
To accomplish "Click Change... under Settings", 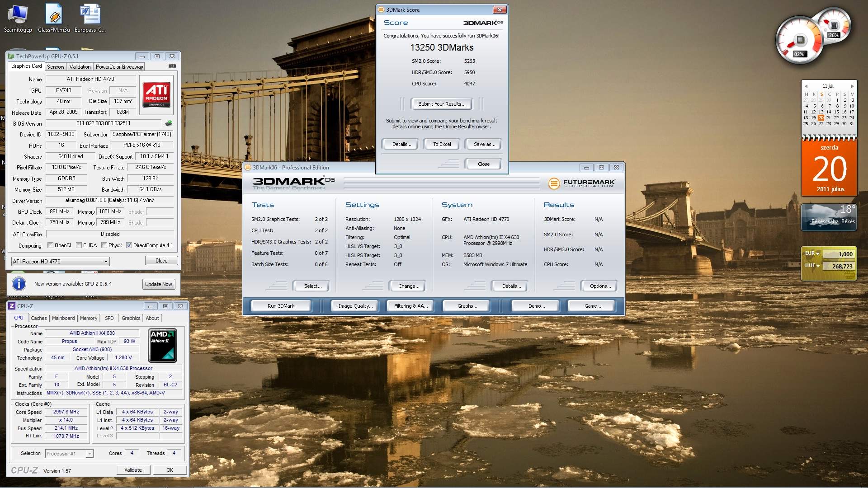I will [408, 286].
